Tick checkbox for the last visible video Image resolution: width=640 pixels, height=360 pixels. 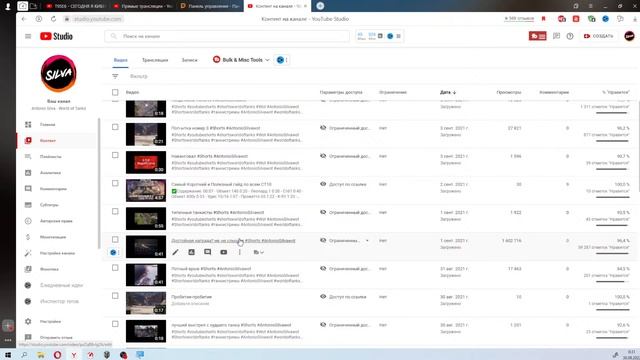[x=115, y=324]
